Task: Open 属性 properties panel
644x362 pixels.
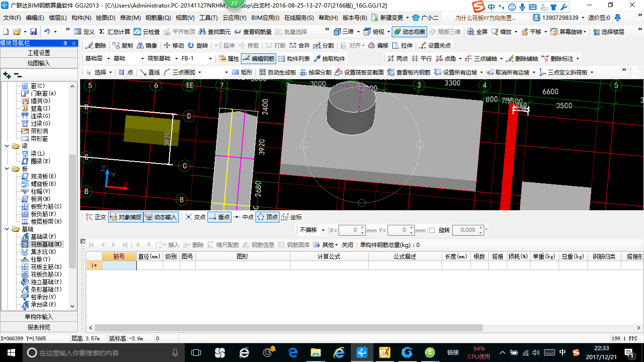Action: pyautogui.click(x=229, y=58)
